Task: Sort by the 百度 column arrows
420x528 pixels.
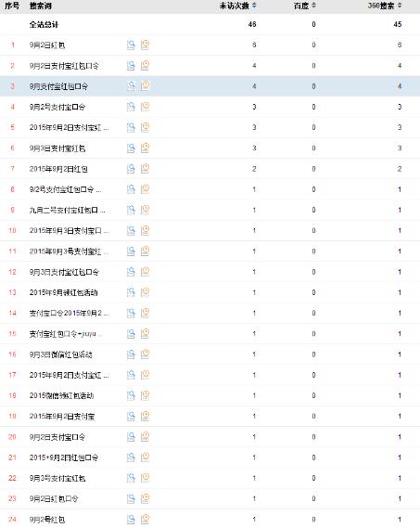Action: (x=313, y=6)
